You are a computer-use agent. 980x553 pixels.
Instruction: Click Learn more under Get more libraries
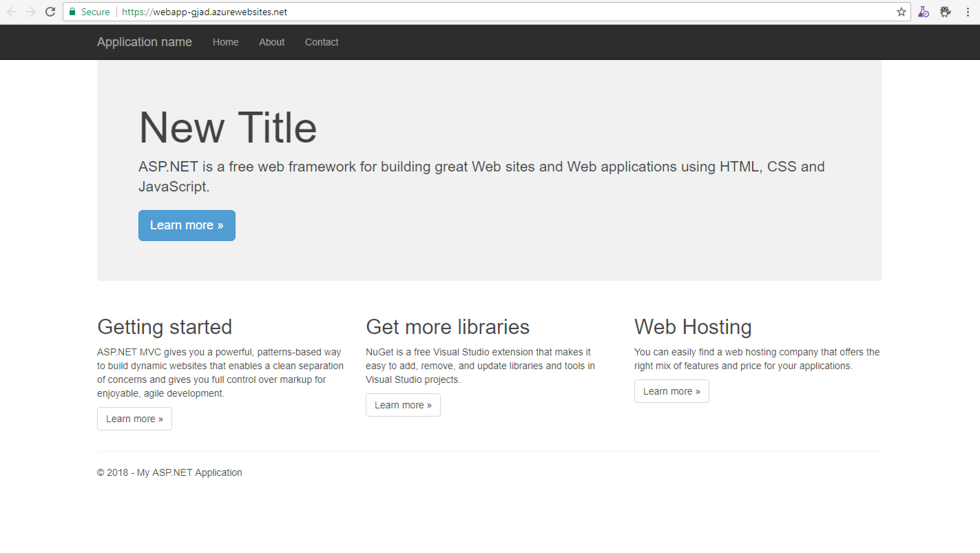(x=403, y=405)
